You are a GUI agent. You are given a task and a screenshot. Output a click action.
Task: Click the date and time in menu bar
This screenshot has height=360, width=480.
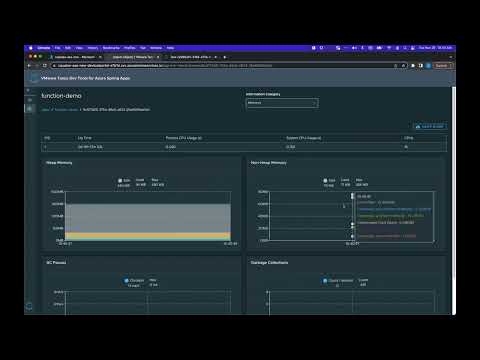pyautogui.click(x=435, y=48)
